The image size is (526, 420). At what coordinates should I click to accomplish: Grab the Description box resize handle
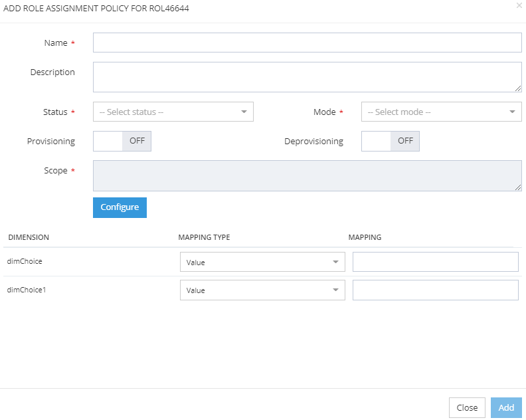pyautogui.click(x=518, y=88)
